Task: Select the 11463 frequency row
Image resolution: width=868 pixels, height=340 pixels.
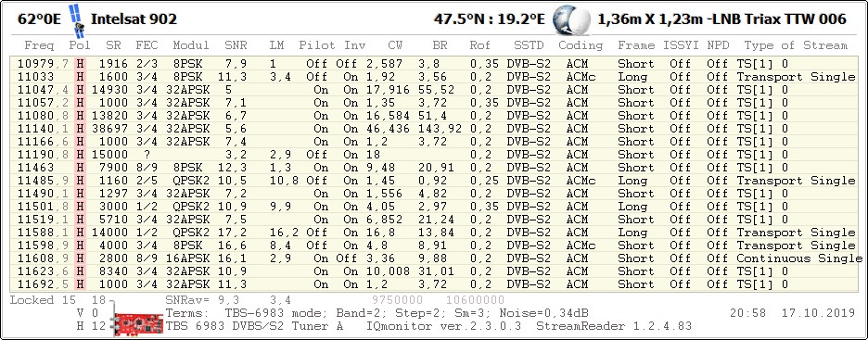Action: [435, 168]
